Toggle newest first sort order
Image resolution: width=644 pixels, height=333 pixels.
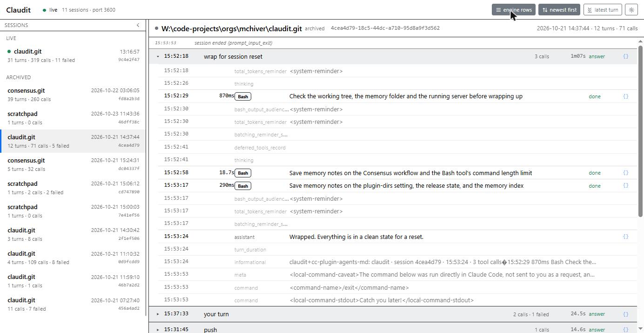point(559,10)
